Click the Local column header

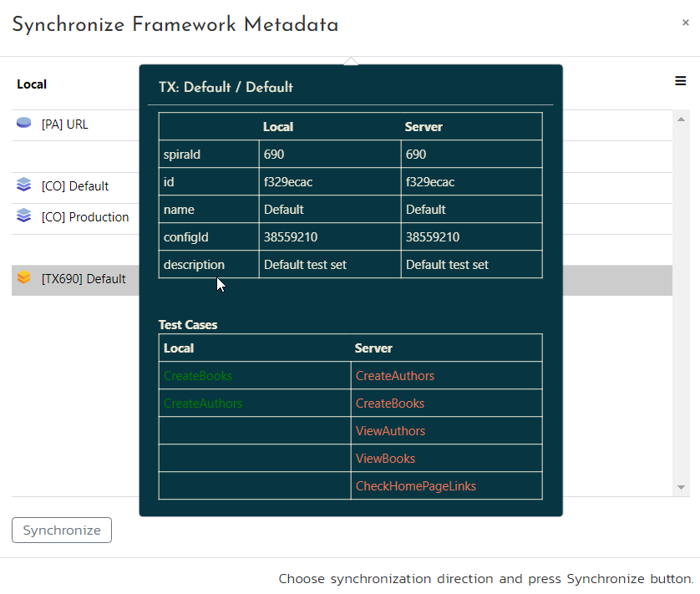(32, 84)
